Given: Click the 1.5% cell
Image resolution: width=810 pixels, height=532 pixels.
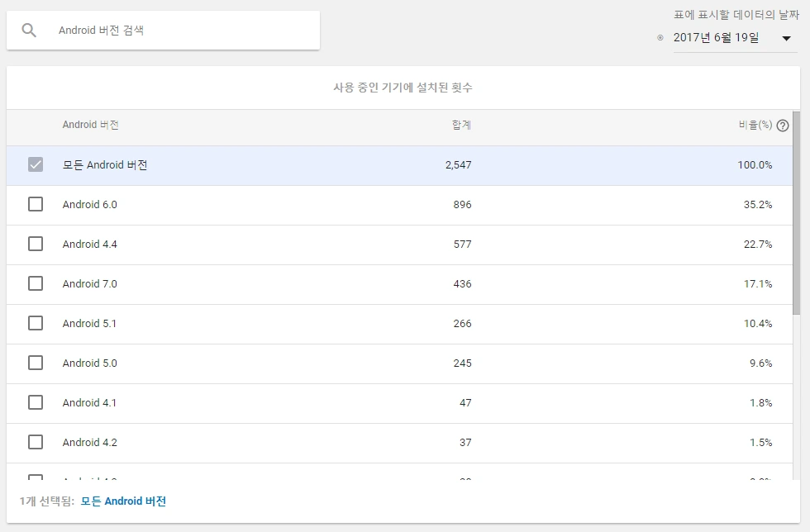Looking at the screenshot, I should point(761,443).
